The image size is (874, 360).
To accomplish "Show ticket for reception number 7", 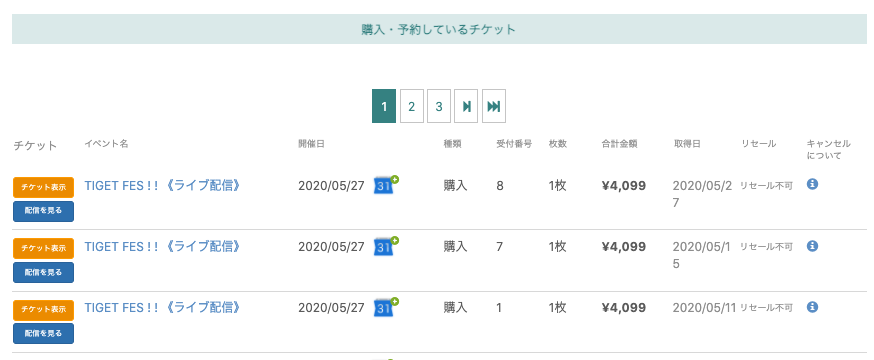I will point(43,249).
